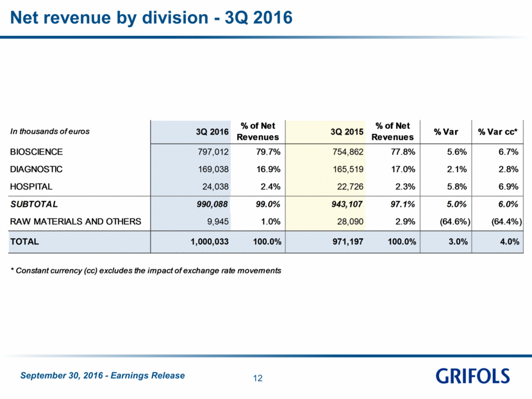The height and width of the screenshot is (399, 532).
Task: Click the 16.9% Diagnostic revenue share
Action: click(x=269, y=169)
